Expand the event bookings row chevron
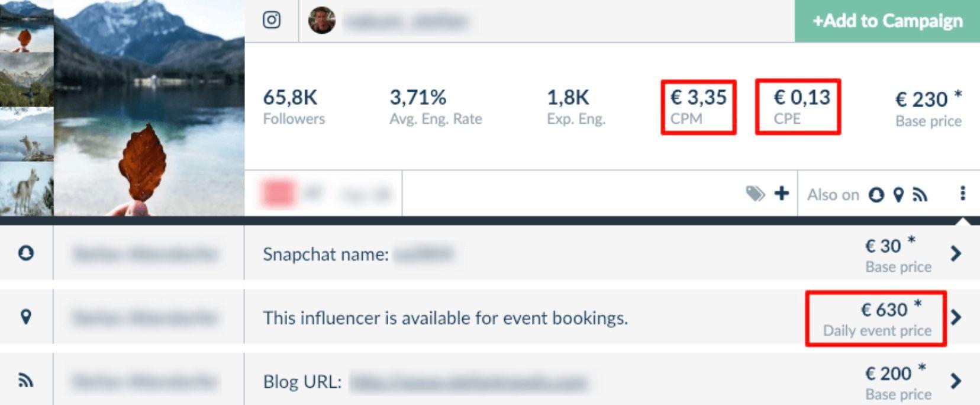The width and height of the screenshot is (980, 405). coord(956,317)
